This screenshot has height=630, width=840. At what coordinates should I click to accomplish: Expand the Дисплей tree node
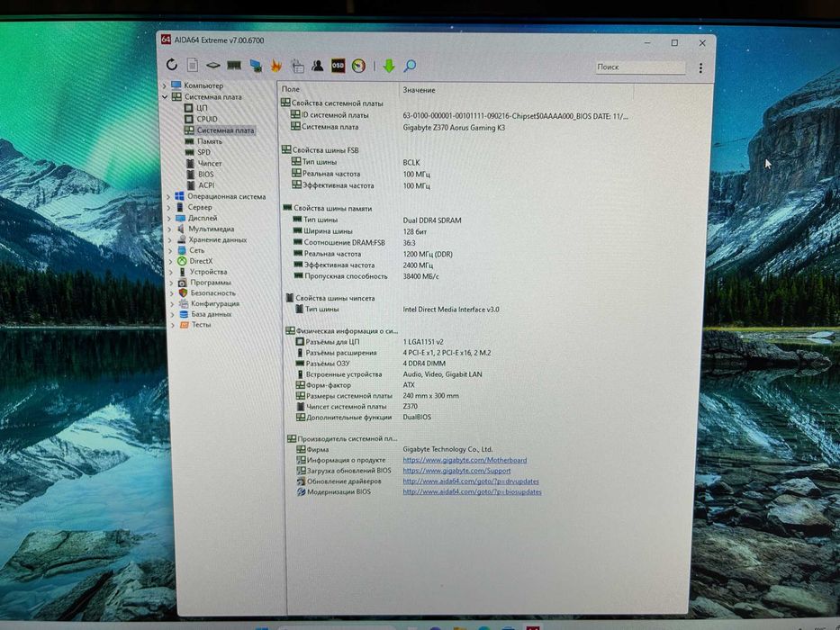pos(169,218)
